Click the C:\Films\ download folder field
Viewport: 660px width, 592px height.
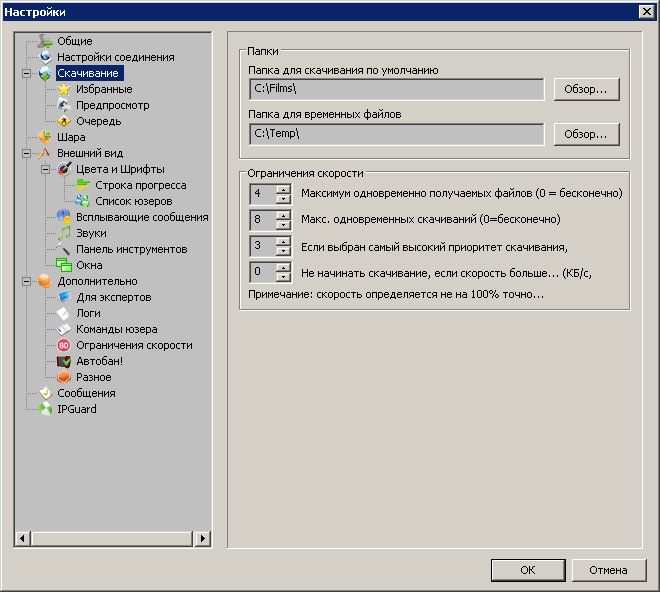397,89
